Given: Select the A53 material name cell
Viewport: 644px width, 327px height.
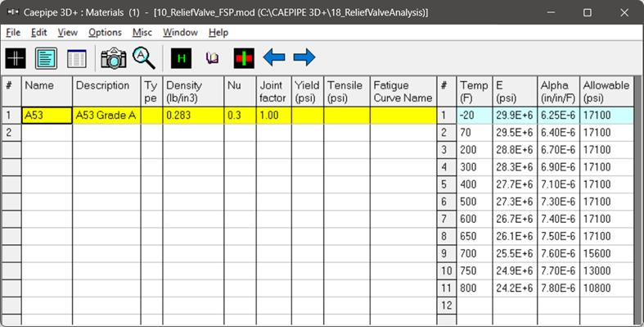Looking at the screenshot, I should pyautogui.click(x=47, y=116).
